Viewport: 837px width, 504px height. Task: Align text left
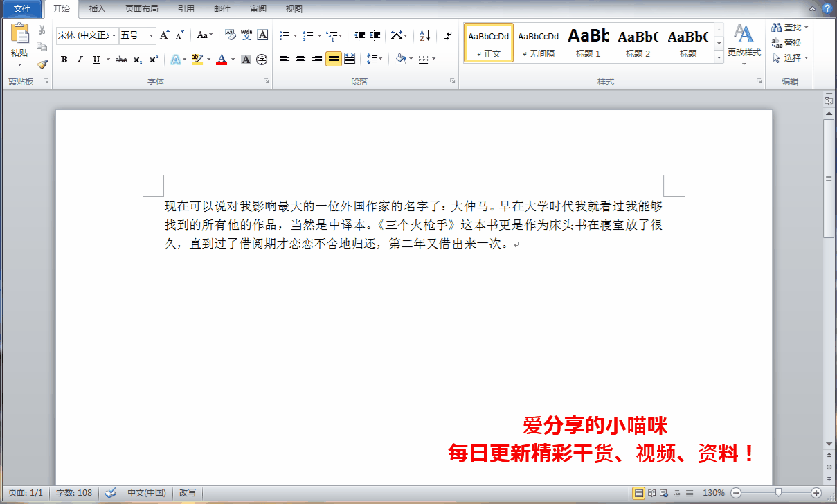pos(284,59)
